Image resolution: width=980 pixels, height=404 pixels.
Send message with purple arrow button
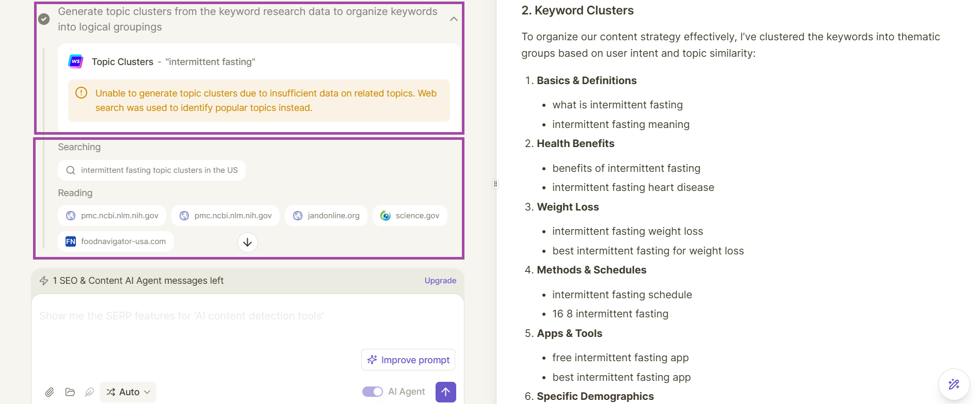tap(446, 392)
